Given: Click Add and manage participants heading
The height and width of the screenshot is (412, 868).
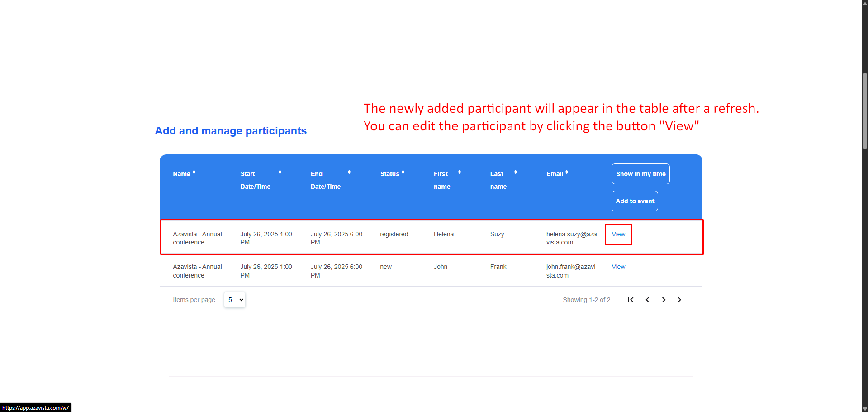Looking at the screenshot, I should coord(231,131).
